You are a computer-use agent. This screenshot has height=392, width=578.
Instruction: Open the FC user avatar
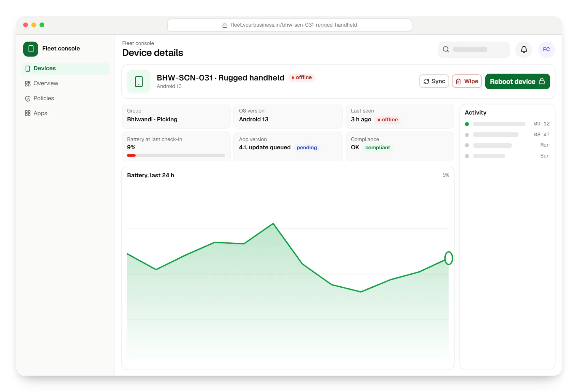pos(546,49)
